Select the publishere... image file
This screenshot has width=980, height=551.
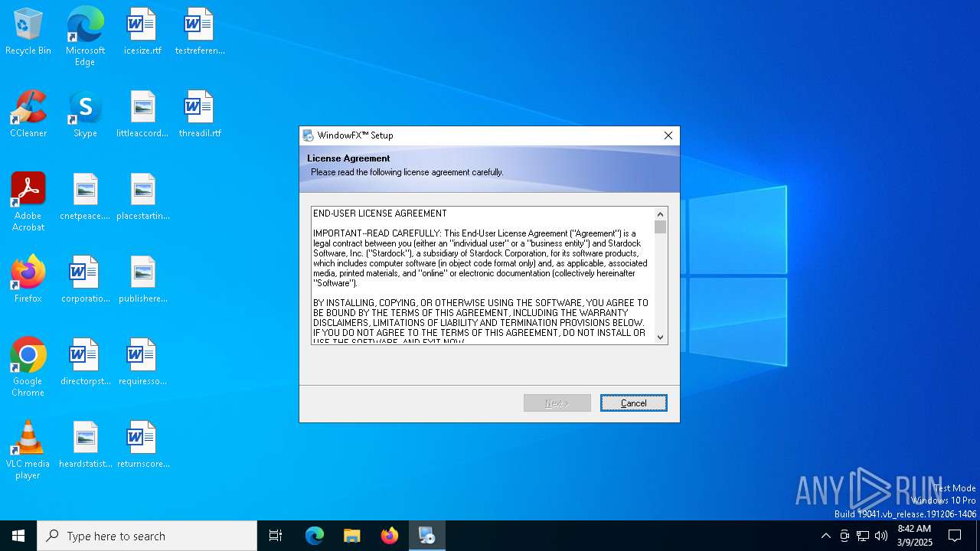pyautogui.click(x=142, y=280)
